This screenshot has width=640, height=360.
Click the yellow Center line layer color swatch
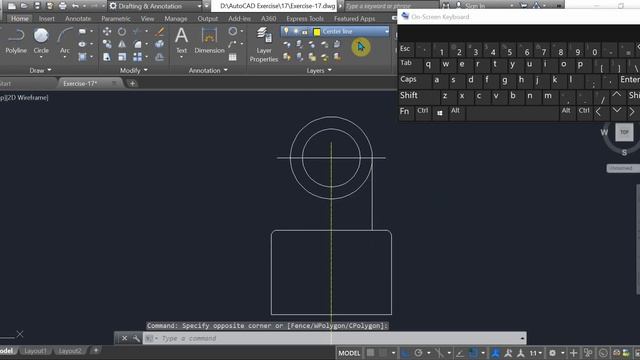point(317,32)
